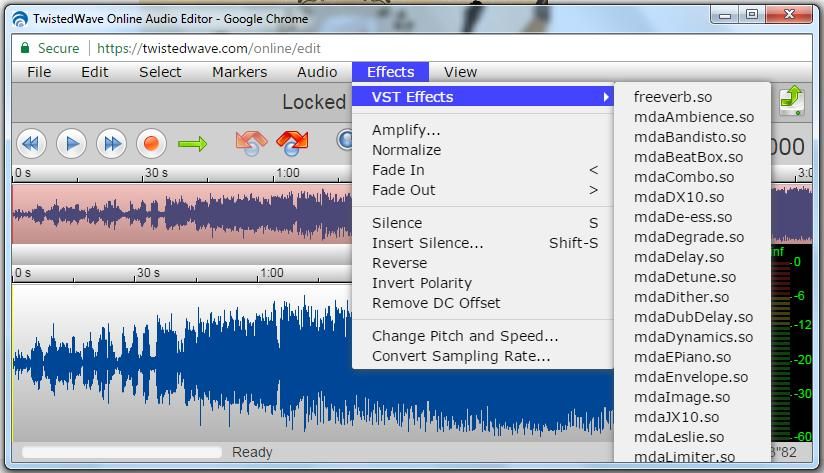Click the level meter on the right
The width and height of the screenshot is (824, 473).
click(x=791, y=344)
